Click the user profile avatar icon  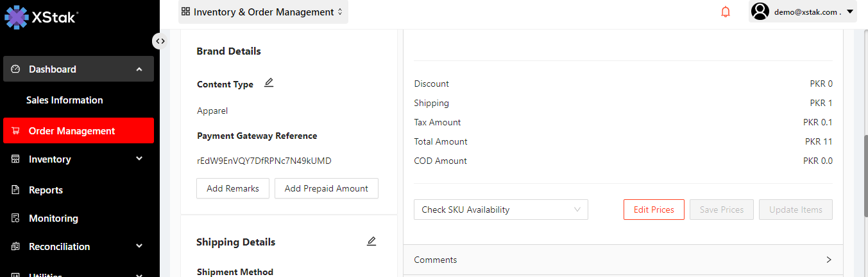click(x=760, y=12)
